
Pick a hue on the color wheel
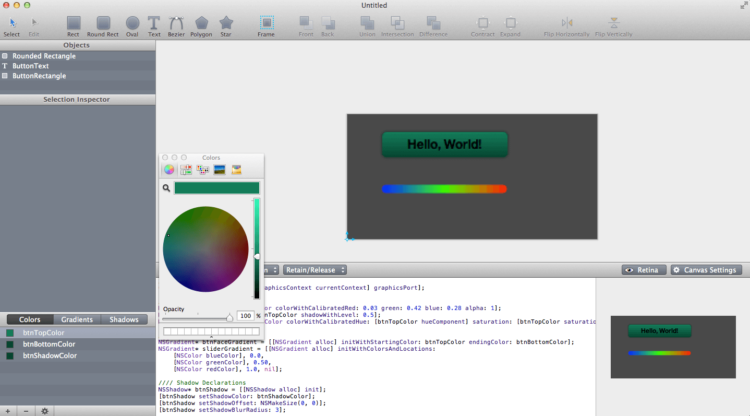coord(206,249)
